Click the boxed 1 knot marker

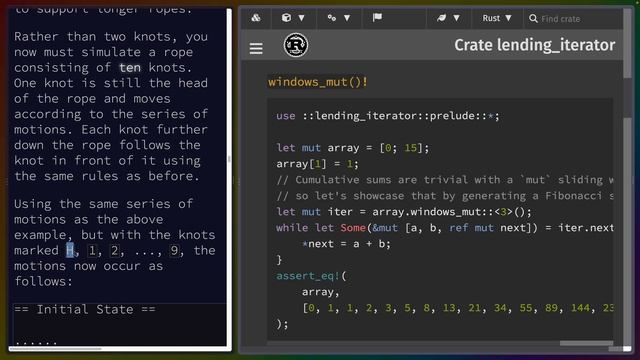click(x=93, y=250)
